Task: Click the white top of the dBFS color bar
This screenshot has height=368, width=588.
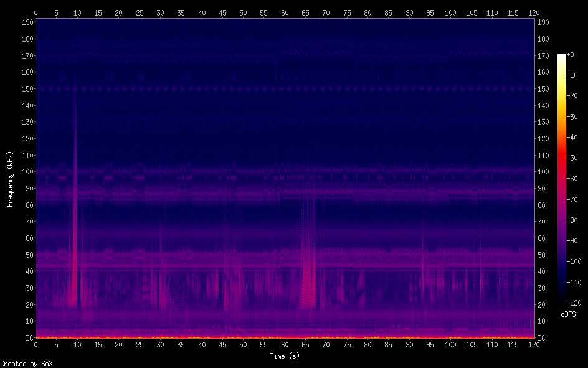Action: pos(562,57)
